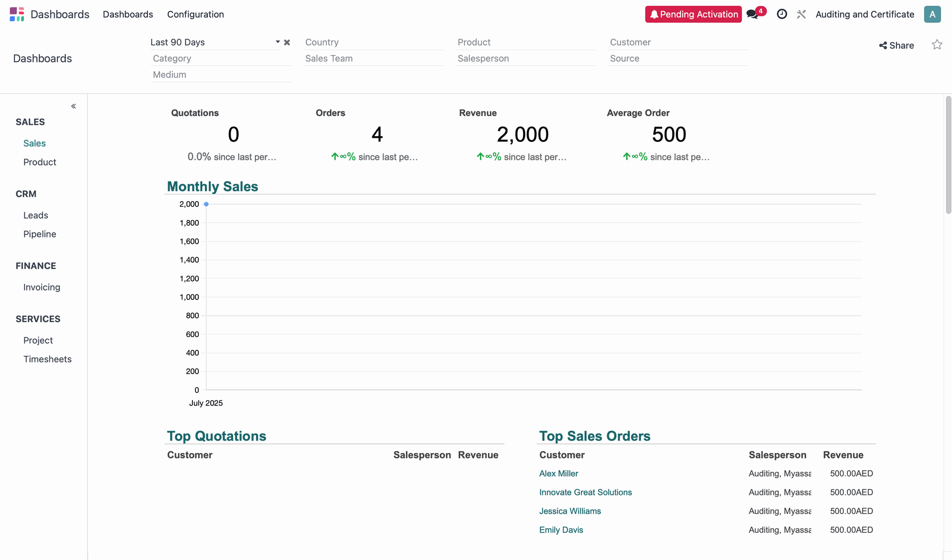The width and height of the screenshot is (952, 560).
Task: Click the vertical page scrollbar
Action: click(x=948, y=155)
